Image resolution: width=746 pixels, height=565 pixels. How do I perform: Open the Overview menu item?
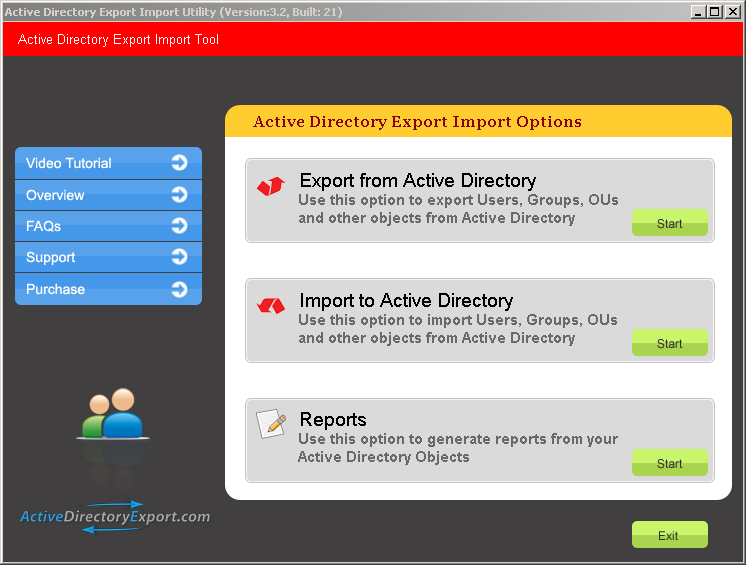pos(108,195)
